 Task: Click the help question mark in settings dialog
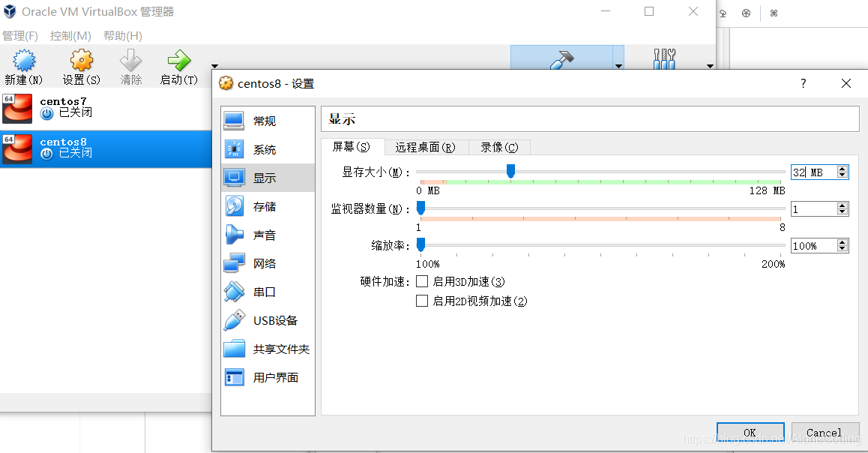point(804,83)
